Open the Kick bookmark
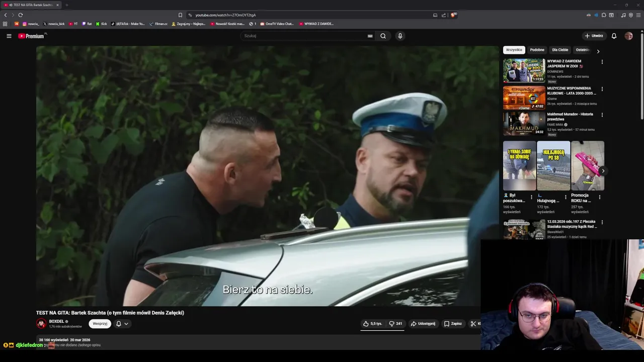 pyautogui.click(x=101, y=24)
